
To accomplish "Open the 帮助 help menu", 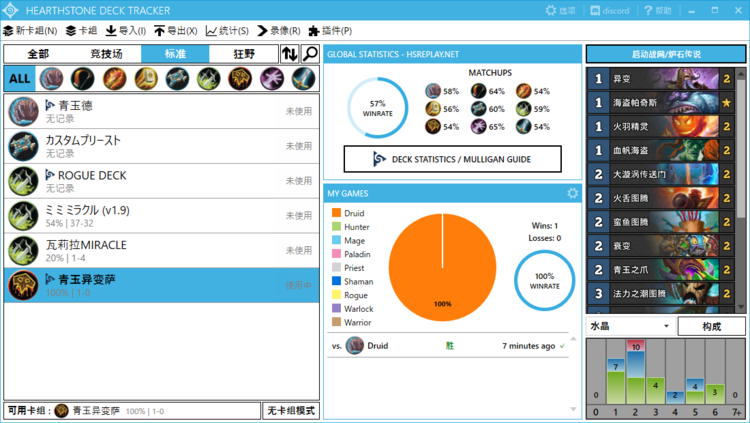I will pos(658,11).
